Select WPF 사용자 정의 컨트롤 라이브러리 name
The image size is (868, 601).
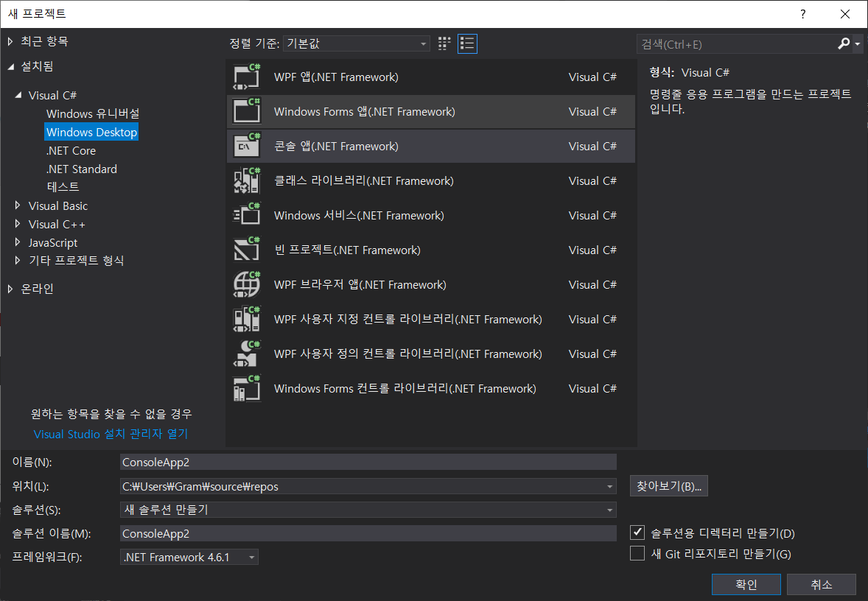(x=408, y=354)
